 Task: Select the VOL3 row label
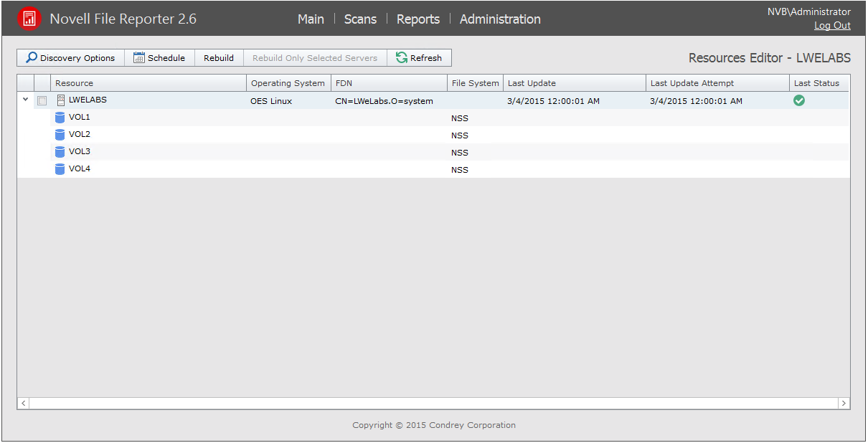click(x=80, y=151)
